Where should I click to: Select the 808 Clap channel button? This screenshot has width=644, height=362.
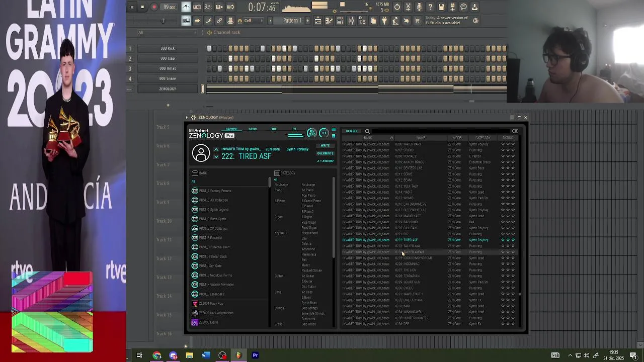coord(168,58)
